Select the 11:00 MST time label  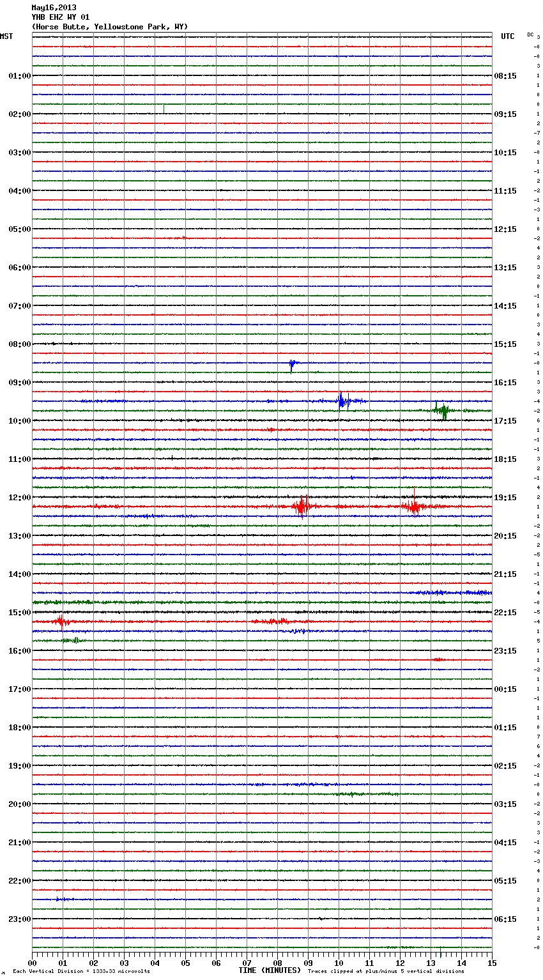tap(20, 459)
